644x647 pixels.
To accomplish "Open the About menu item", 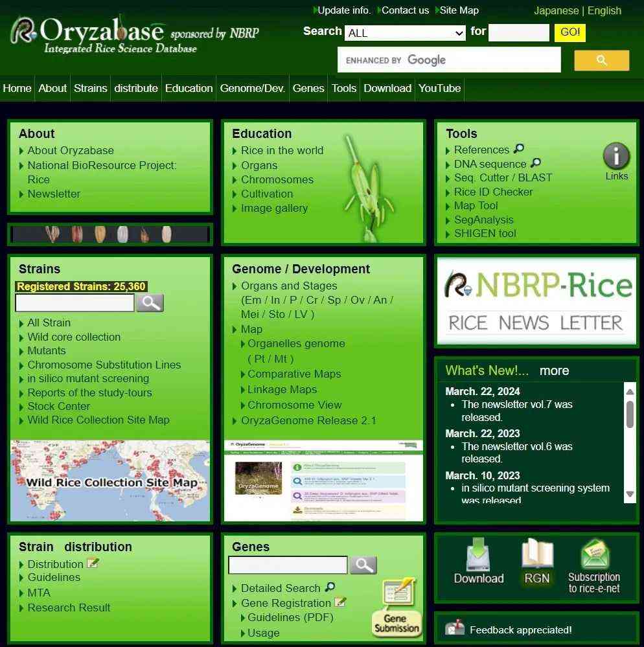I will pos(52,88).
